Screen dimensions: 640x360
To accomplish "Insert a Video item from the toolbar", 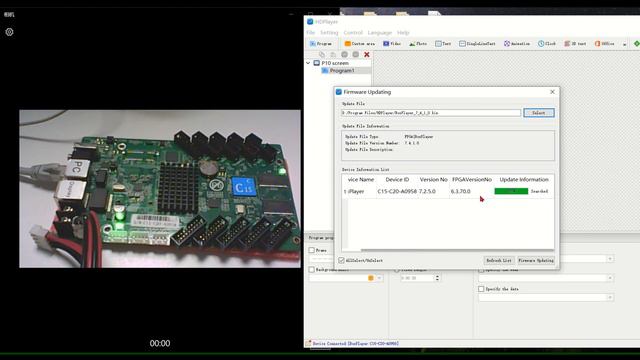I will [x=392, y=43].
